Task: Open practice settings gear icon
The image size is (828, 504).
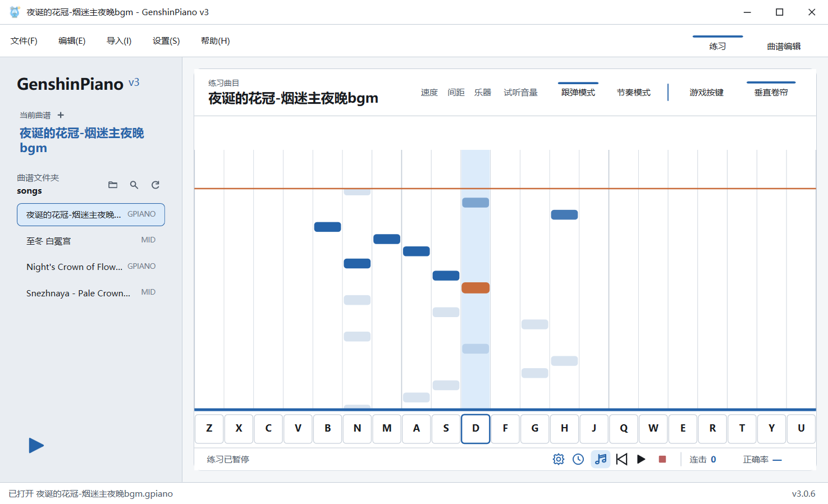Action: (x=559, y=459)
